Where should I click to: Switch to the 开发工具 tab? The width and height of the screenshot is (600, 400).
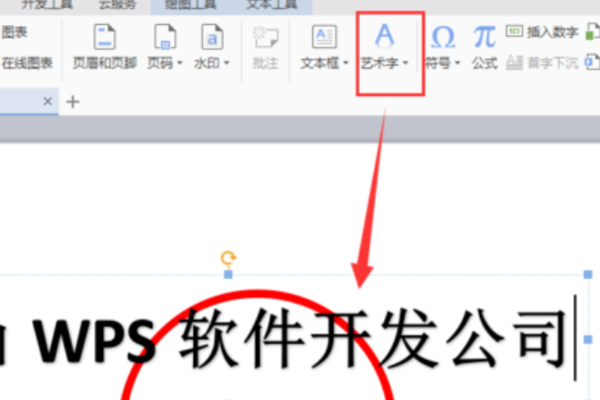coord(47,5)
